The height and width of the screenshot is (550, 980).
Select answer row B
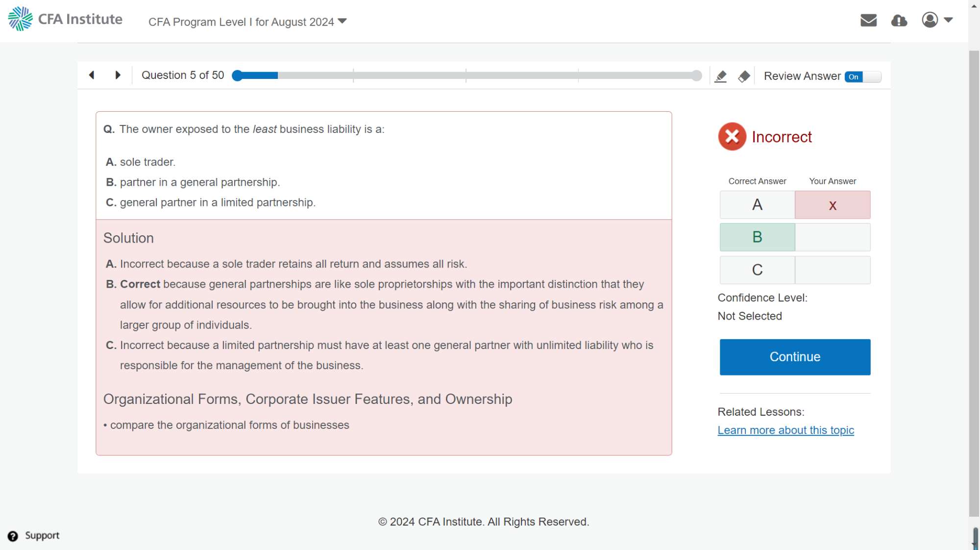(x=757, y=237)
